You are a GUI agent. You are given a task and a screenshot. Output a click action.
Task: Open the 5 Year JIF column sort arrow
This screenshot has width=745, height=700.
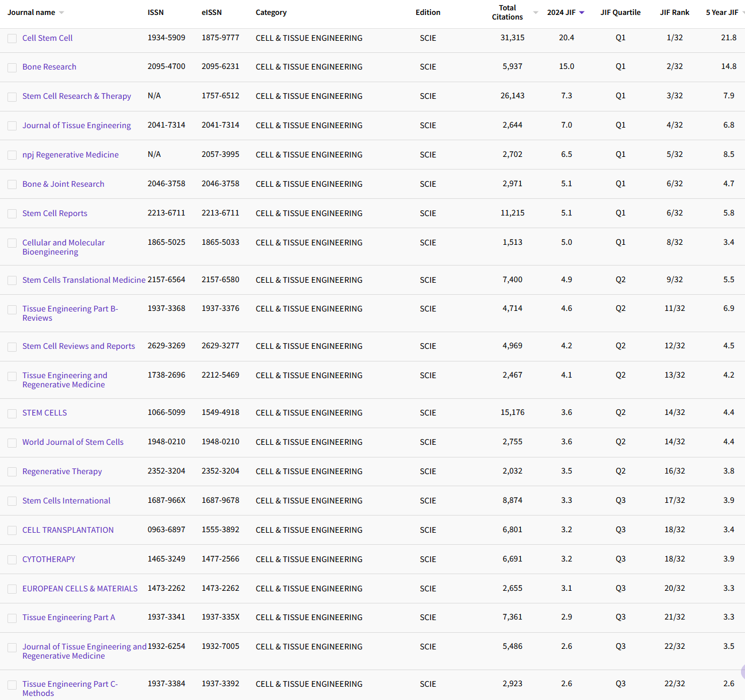(743, 13)
